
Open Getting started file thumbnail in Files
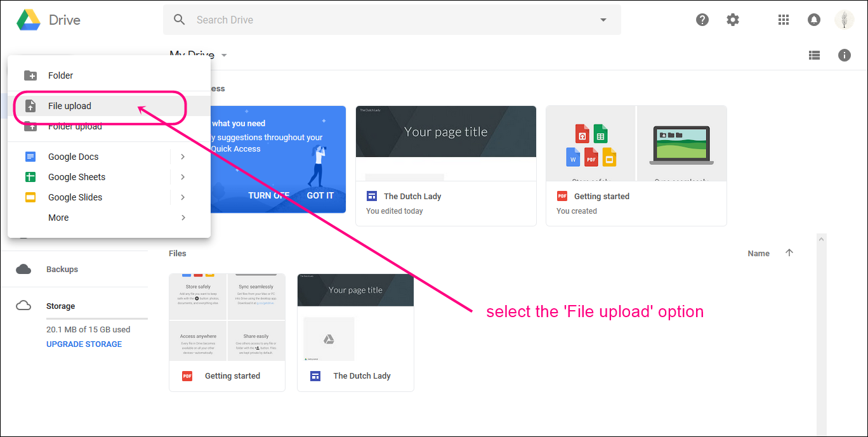227,317
